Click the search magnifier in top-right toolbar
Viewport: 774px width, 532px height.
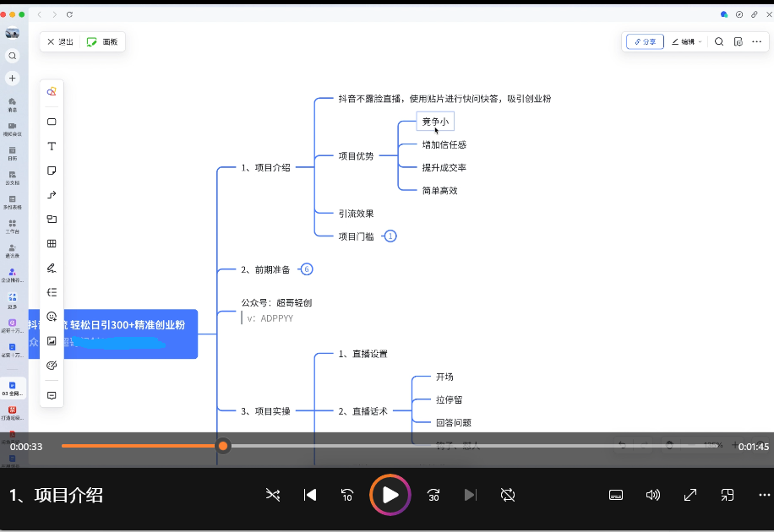point(719,42)
